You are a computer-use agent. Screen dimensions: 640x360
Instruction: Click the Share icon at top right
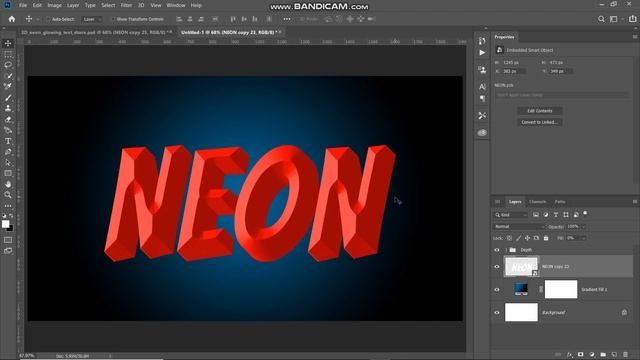coord(633,19)
